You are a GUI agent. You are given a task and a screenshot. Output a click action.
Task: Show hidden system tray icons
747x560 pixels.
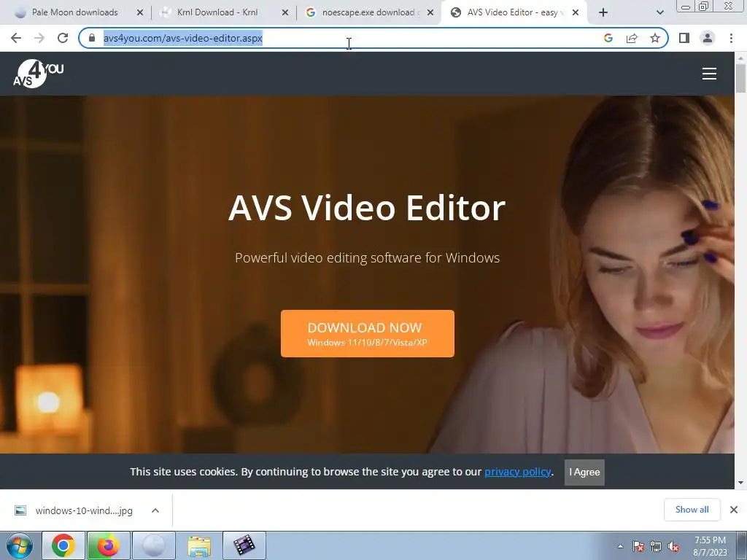coord(620,546)
